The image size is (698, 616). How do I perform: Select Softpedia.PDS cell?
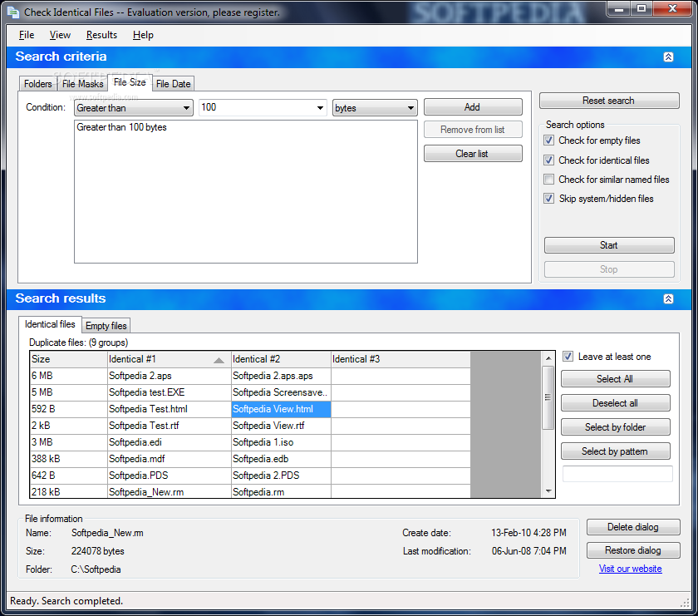tap(170, 476)
